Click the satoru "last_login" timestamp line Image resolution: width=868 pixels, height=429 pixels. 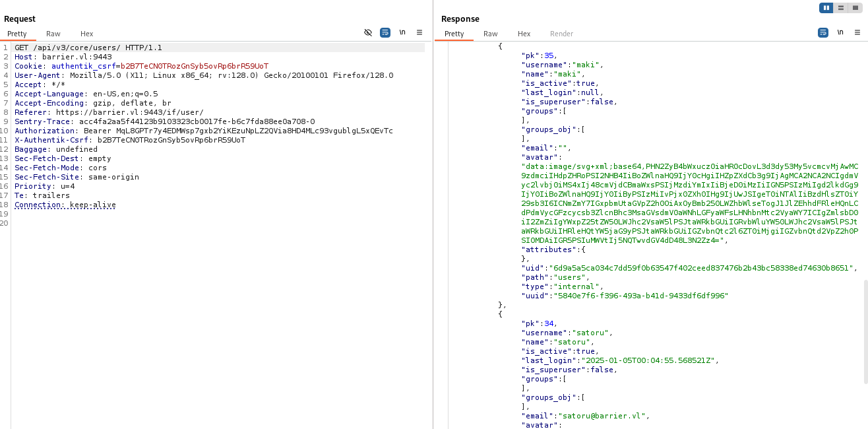[x=620, y=360]
